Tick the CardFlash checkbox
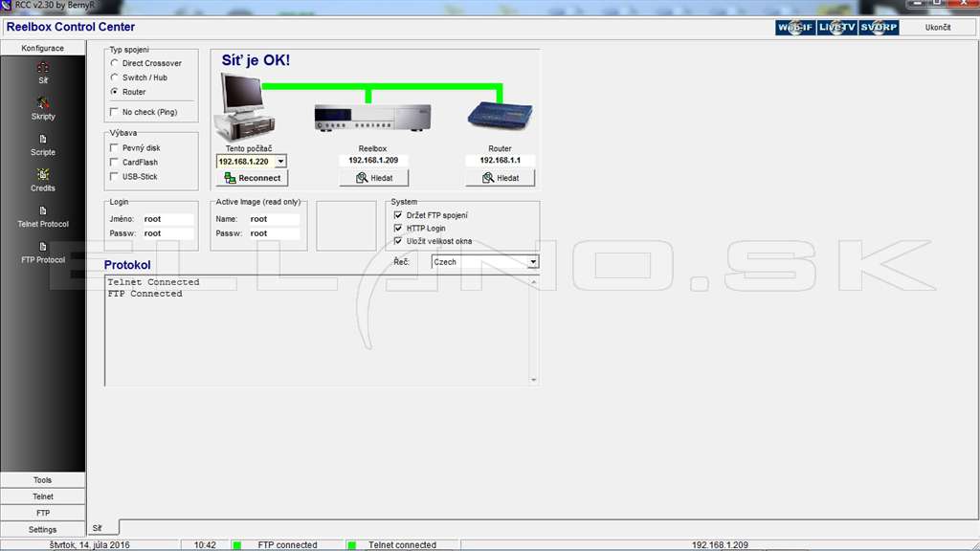 pyautogui.click(x=114, y=163)
